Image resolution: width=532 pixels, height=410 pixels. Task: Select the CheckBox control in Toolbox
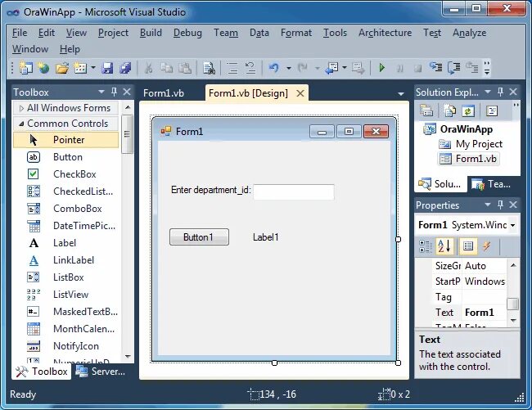[x=65, y=174]
